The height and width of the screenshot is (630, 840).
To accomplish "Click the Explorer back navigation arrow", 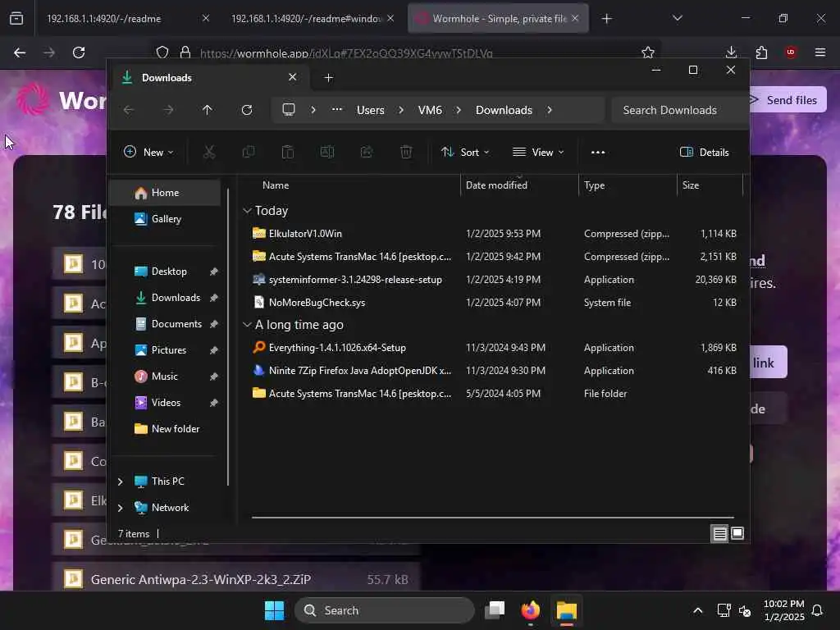I will (129, 110).
